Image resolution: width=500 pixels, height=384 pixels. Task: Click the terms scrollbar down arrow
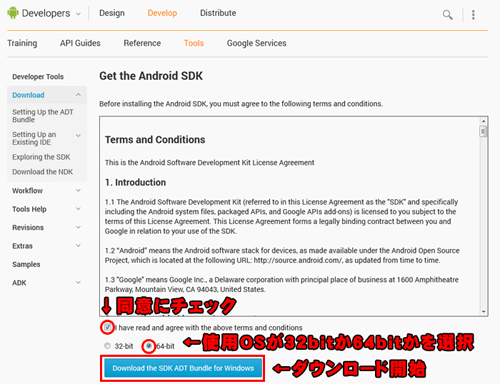tap(483, 312)
